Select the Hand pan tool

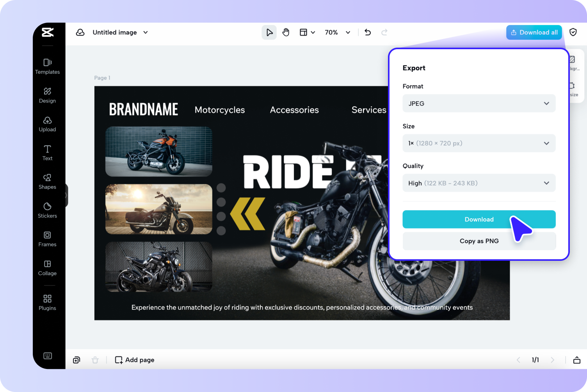[286, 32]
